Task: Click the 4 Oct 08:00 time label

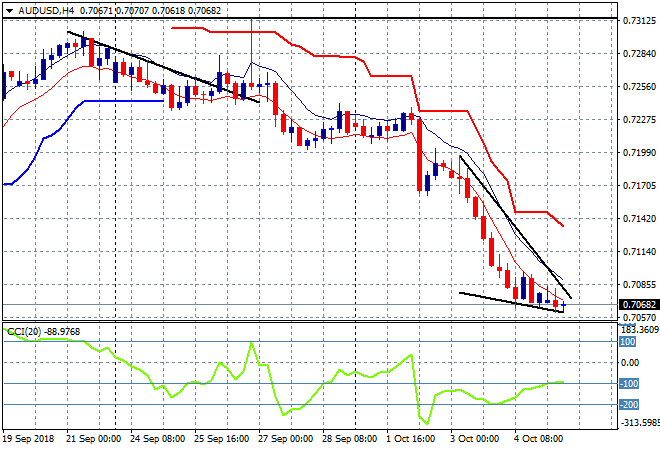Action: tap(538, 439)
